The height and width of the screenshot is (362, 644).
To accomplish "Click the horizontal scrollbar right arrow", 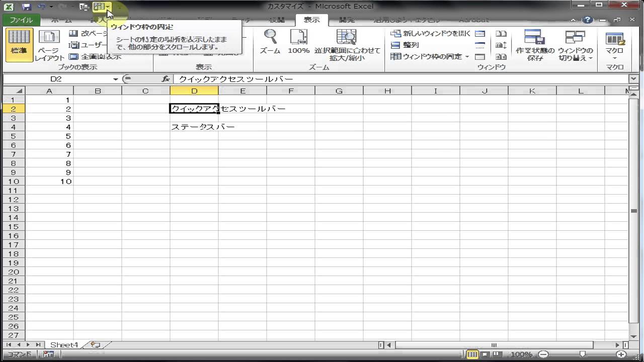I will point(618,345).
